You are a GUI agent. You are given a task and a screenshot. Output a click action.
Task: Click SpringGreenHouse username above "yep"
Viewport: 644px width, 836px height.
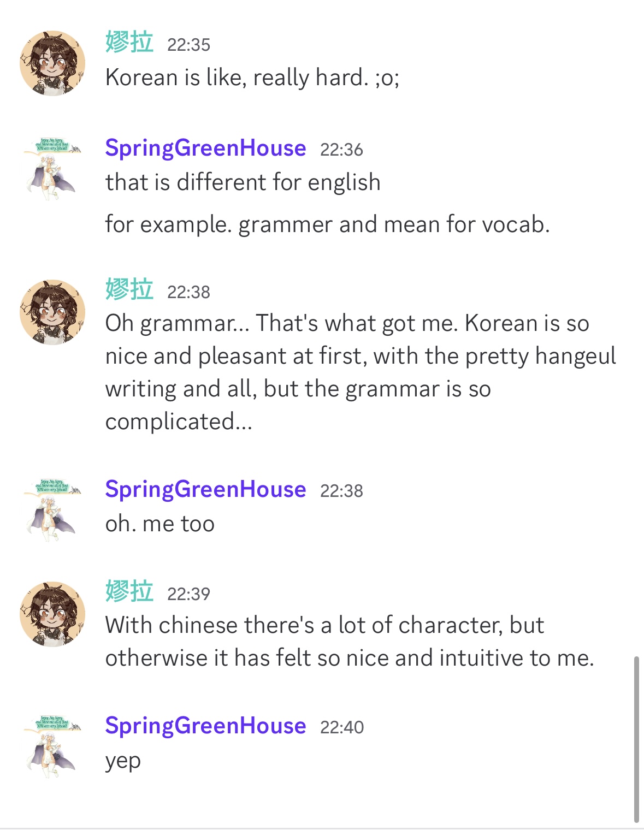point(205,726)
